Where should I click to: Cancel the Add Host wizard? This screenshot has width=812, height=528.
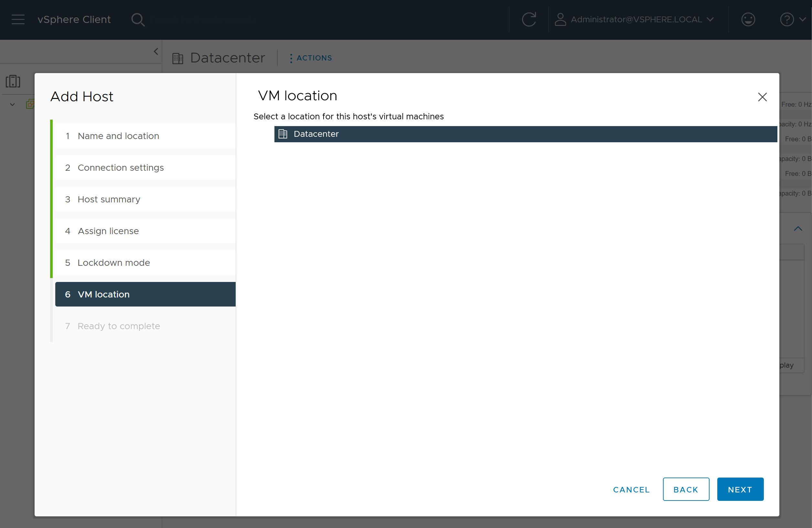click(631, 489)
